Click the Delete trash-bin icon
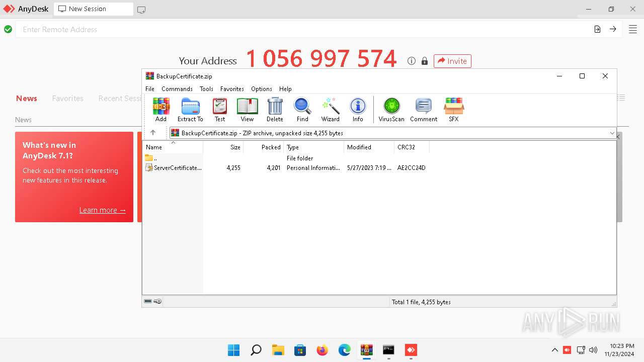 [275, 110]
